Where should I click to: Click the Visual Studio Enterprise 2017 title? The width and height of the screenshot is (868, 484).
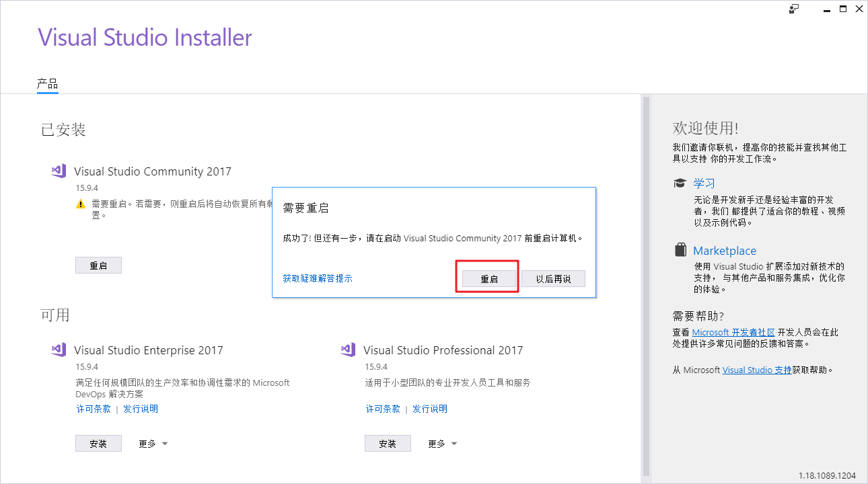coord(149,350)
